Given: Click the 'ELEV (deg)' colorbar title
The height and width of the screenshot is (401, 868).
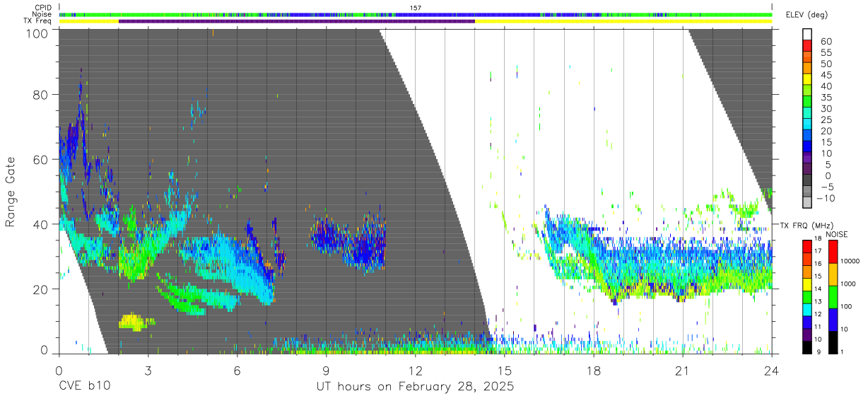Looking at the screenshot, I should click(807, 15).
